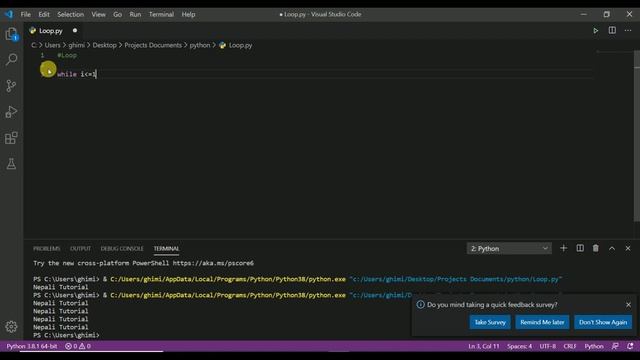The image size is (640, 360).
Task: Switch to the Problems panel tab
Action: click(x=47, y=248)
